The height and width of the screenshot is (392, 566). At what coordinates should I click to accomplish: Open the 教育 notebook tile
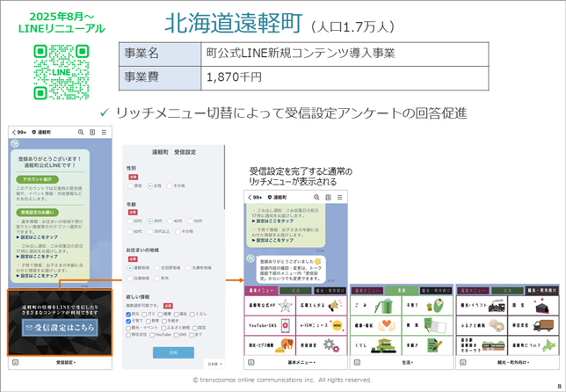(x=427, y=325)
